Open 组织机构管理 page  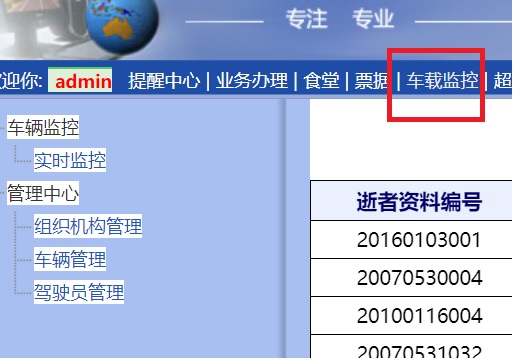tap(88, 226)
